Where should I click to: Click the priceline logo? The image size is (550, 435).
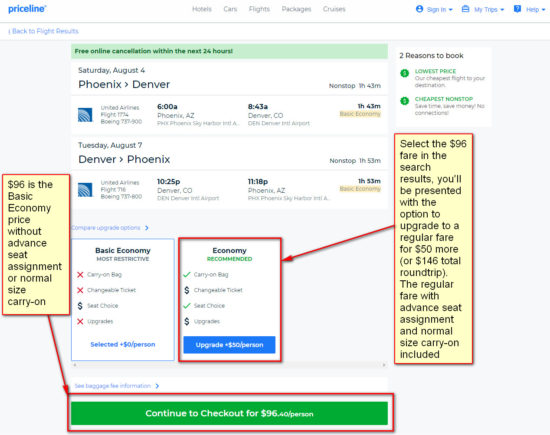[x=27, y=9]
